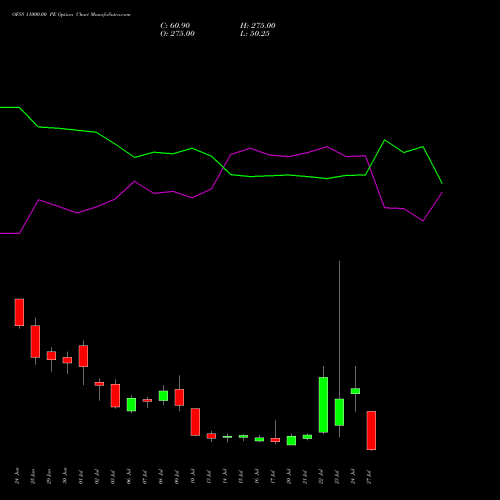Select the first red candlestick for 24 Jun
Image resolution: width=500 pixels, height=500 pixels.
click(19, 312)
